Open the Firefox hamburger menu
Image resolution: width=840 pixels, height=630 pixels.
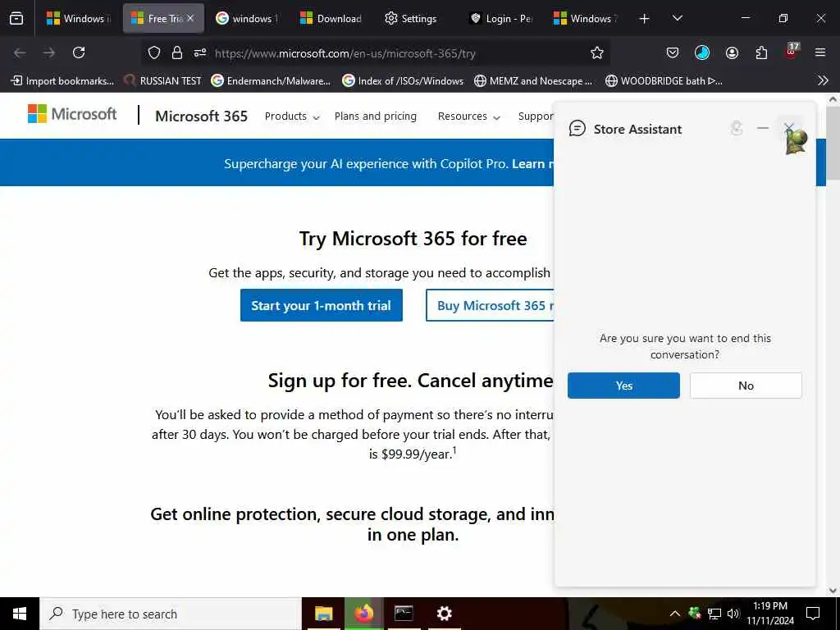point(820,52)
